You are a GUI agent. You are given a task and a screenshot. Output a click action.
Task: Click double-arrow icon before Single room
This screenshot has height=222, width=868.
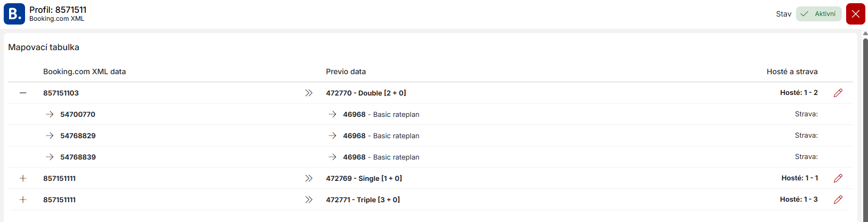(309, 178)
